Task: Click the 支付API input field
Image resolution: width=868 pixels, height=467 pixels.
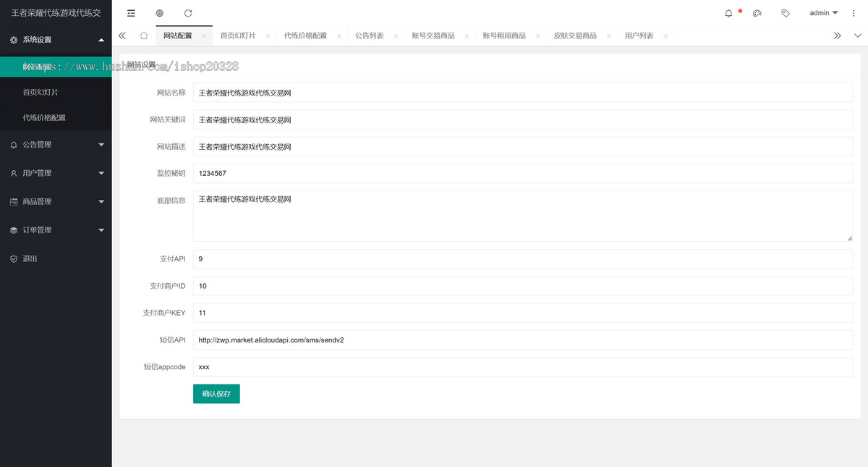Action: coord(522,259)
